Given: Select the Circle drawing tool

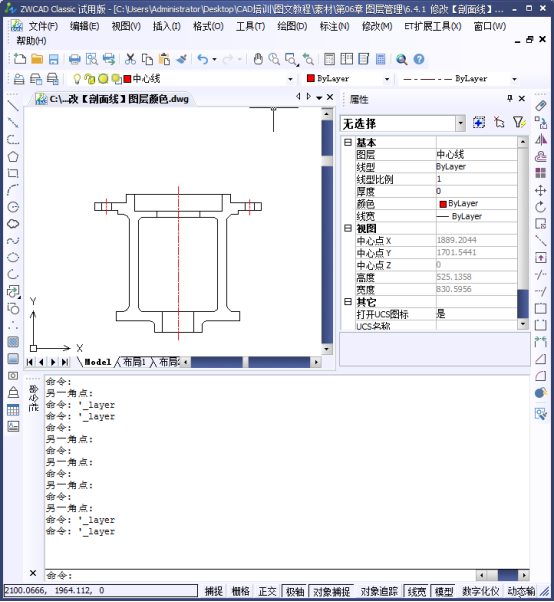Looking at the screenshot, I should [13, 207].
